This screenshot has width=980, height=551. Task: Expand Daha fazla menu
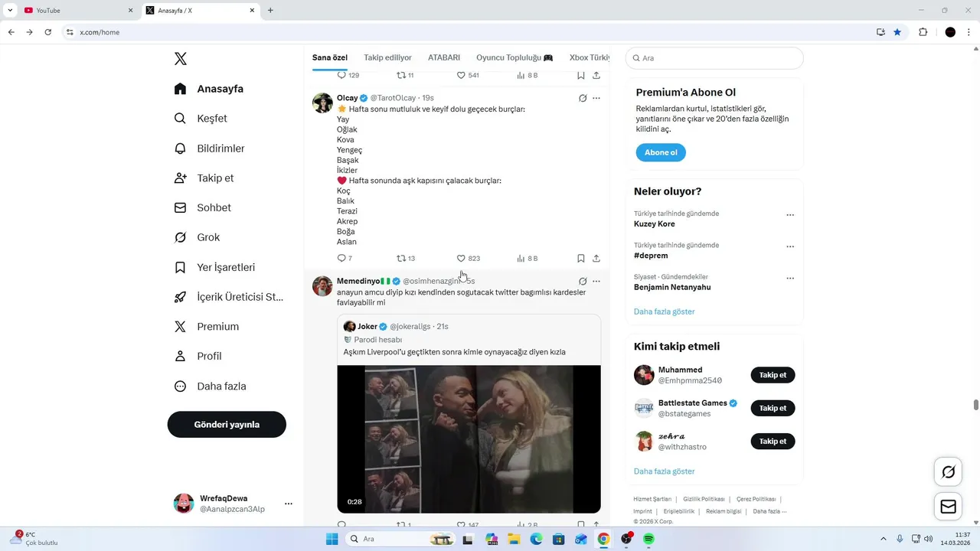coord(210,386)
